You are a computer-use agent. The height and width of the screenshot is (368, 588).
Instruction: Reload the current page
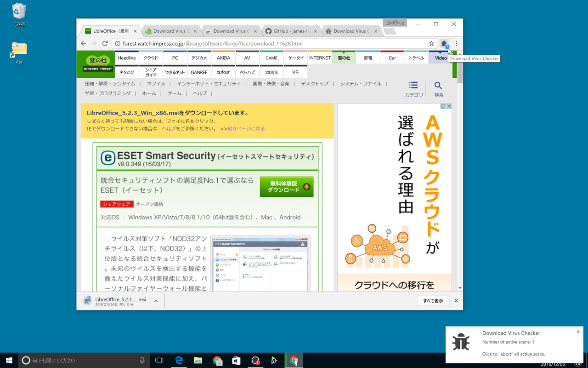[104, 43]
